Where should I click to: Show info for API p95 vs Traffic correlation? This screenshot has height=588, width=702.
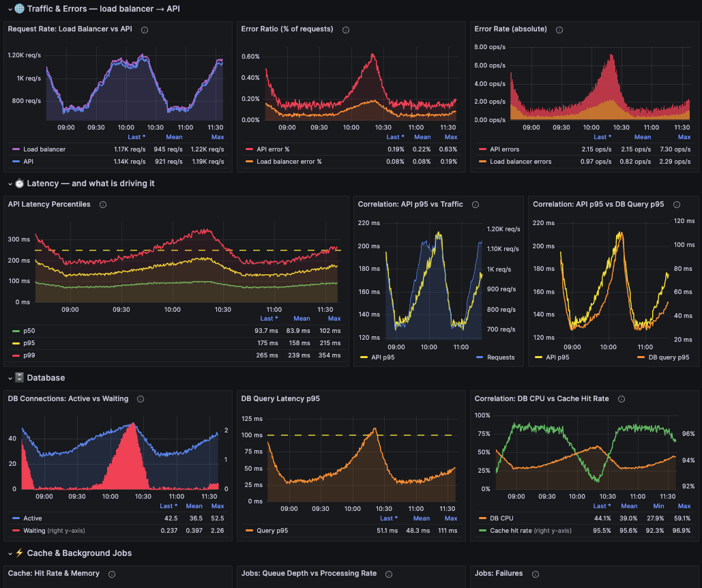pyautogui.click(x=476, y=205)
